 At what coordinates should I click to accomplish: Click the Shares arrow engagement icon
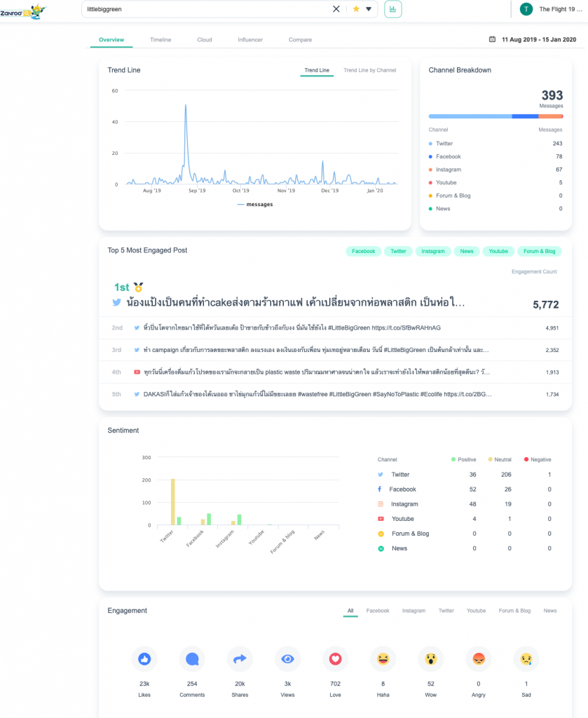[x=240, y=659]
